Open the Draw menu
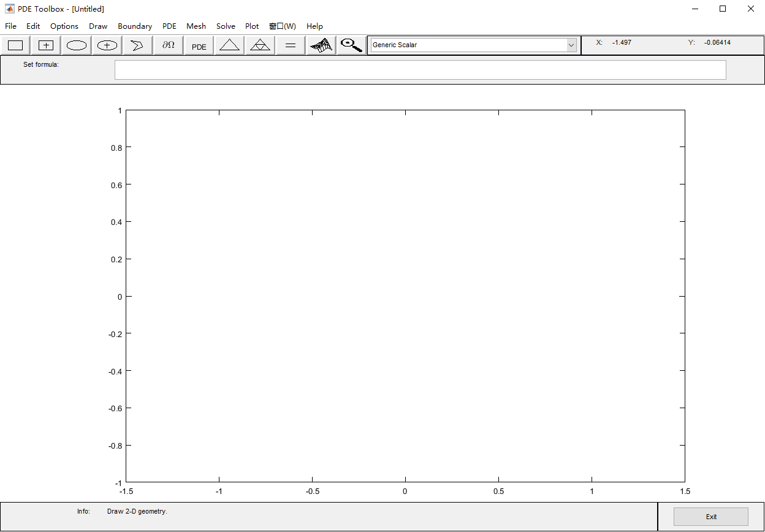Viewport: 765px width, 532px height. [98, 26]
